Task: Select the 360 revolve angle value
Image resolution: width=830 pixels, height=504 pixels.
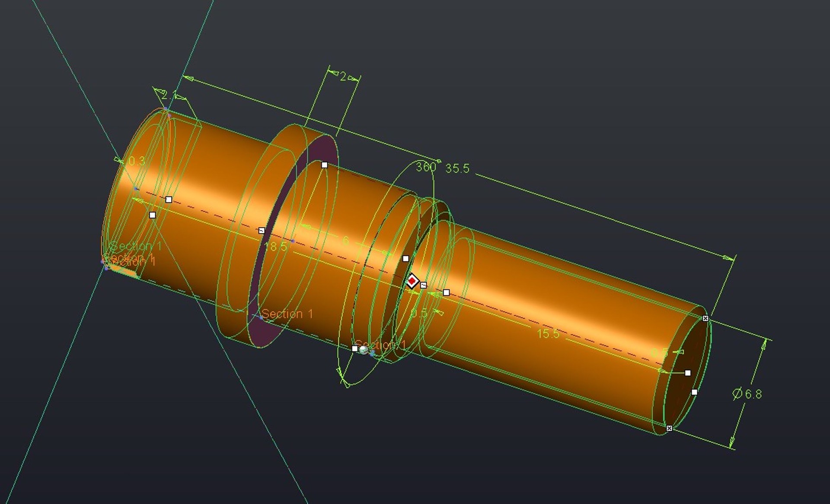Action: pyautogui.click(x=425, y=167)
